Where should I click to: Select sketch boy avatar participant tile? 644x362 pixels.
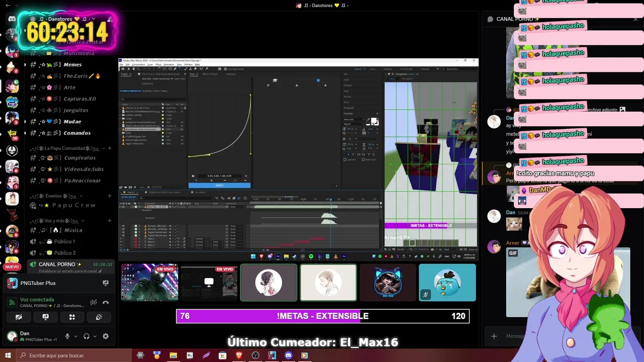click(x=328, y=283)
